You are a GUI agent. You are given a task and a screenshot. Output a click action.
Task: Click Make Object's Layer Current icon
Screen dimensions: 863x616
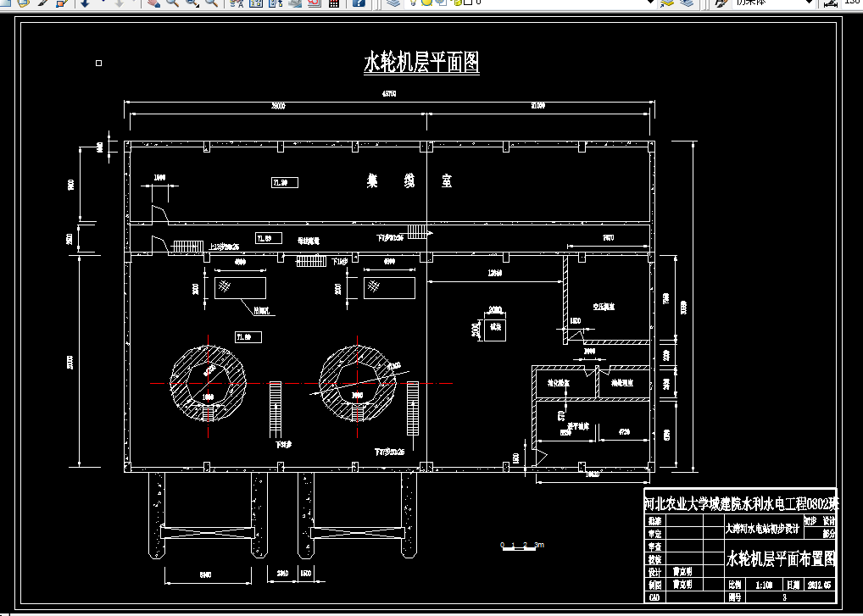pos(667,3)
